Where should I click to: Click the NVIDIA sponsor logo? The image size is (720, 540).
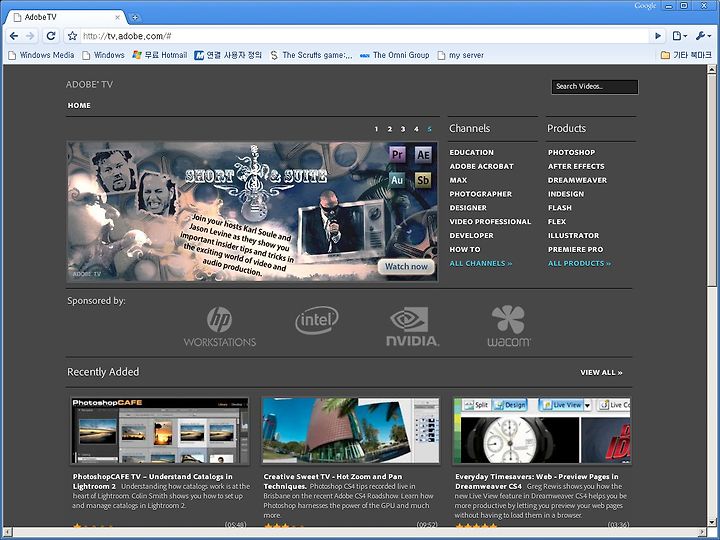pyautogui.click(x=412, y=326)
